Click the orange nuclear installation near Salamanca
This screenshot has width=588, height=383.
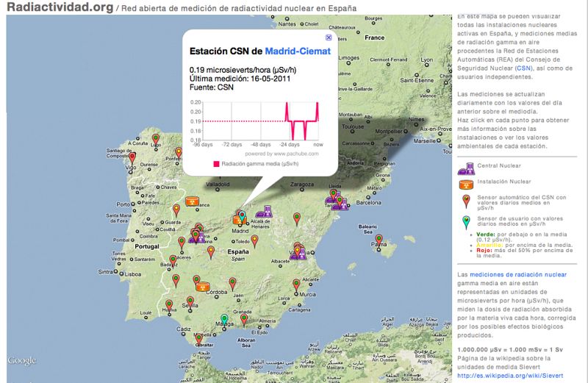coord(190,200)
